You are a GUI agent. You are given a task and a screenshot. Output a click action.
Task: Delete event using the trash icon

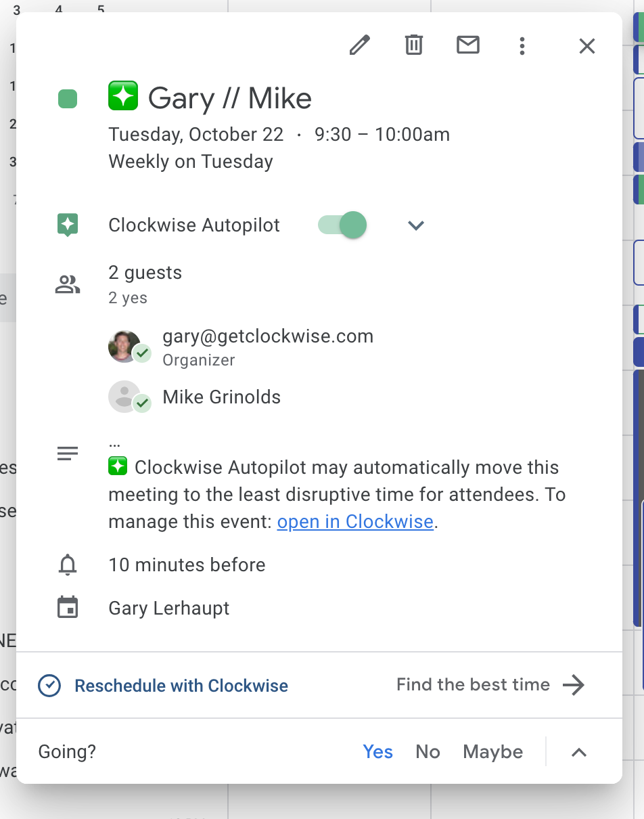tap(414, 45)
